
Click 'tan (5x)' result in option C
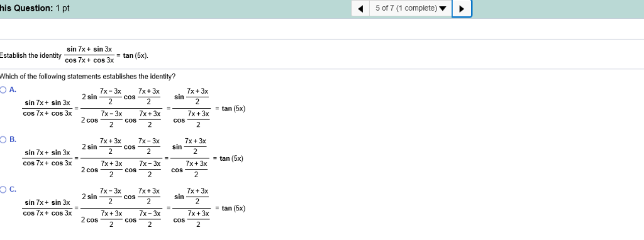pyautogui.click(x=233, y=209)
